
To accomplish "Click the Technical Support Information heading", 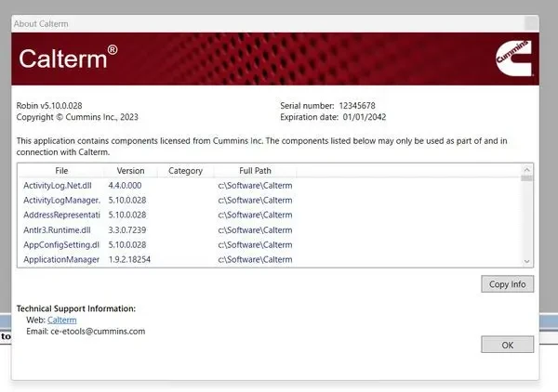I will [76, 308].
